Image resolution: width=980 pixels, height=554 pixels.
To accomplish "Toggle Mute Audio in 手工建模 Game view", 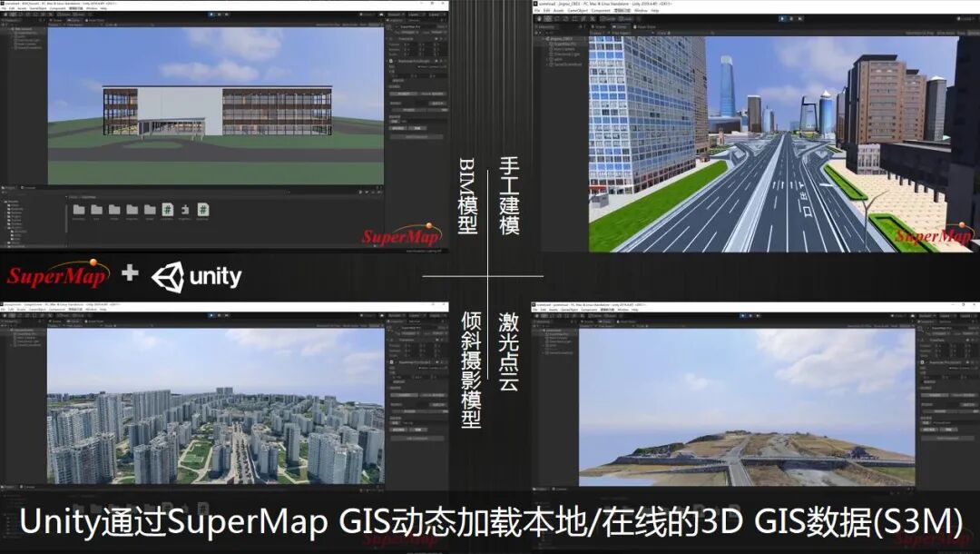I will tap(946, 33).
